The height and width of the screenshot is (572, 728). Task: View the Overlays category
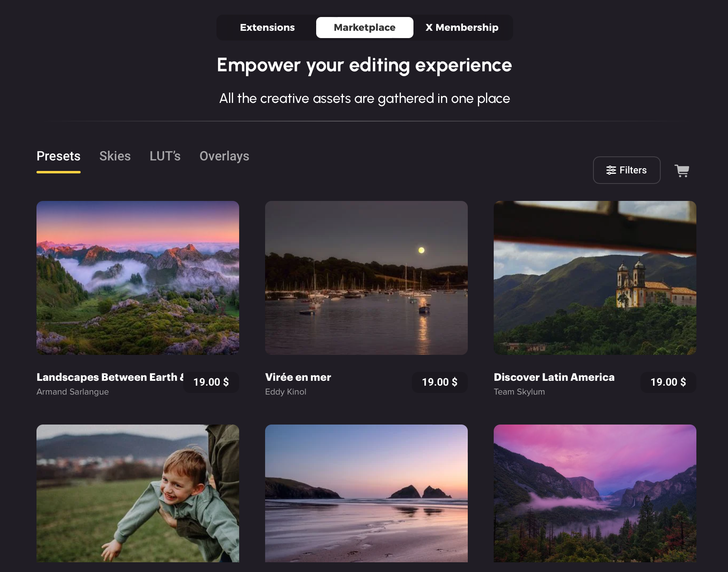(x=224, y=156)
